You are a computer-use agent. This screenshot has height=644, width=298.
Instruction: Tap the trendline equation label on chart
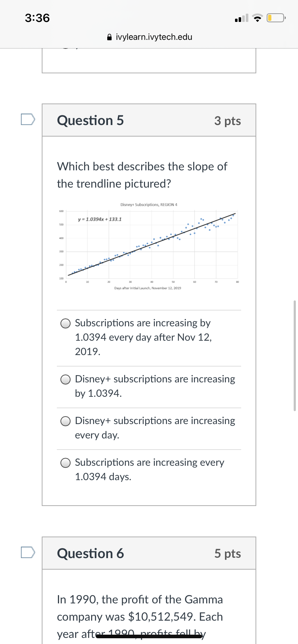click(100, 219)
